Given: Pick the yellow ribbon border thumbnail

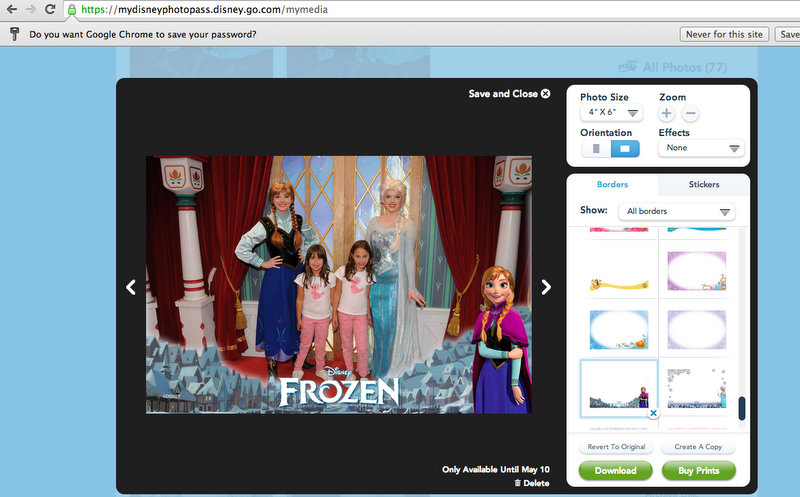Looking at the screenshot, I should (619, 285).
